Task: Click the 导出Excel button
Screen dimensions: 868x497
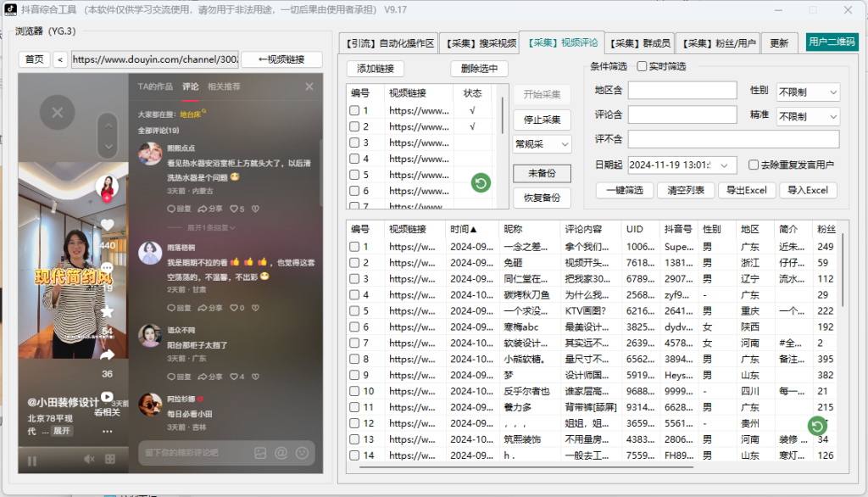Action: point(747,190)
